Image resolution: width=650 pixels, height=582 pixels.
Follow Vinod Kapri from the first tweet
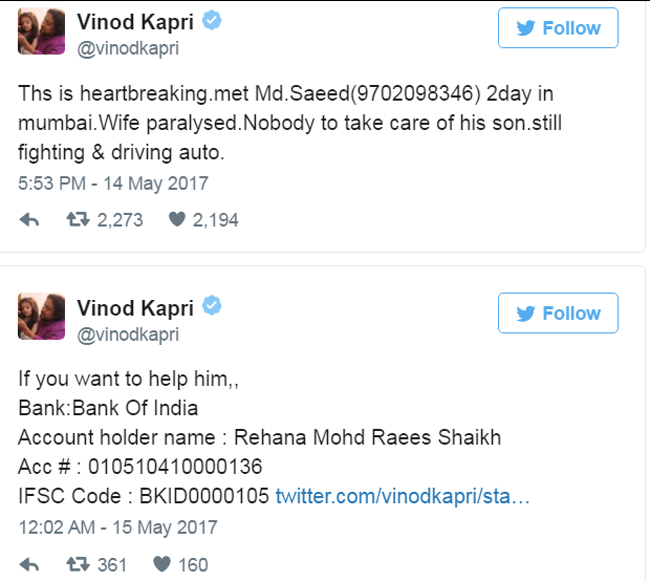pos(558,28)
